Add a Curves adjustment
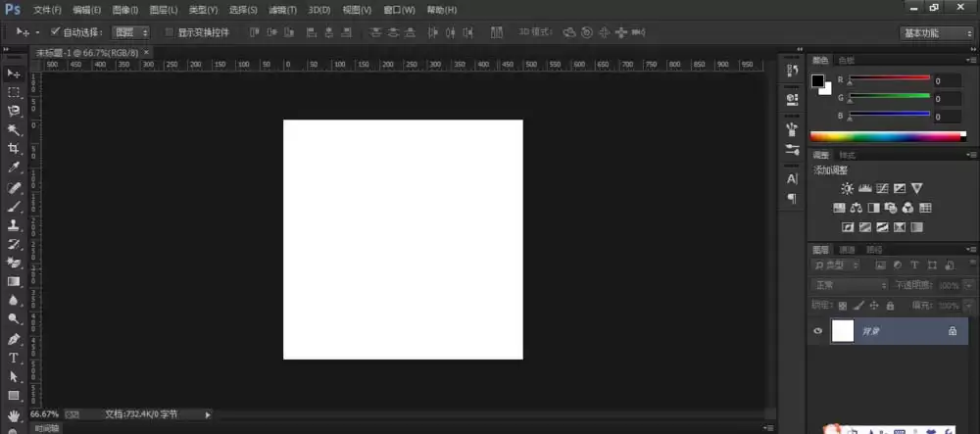 pyautogui.click(x=883, y=188)
